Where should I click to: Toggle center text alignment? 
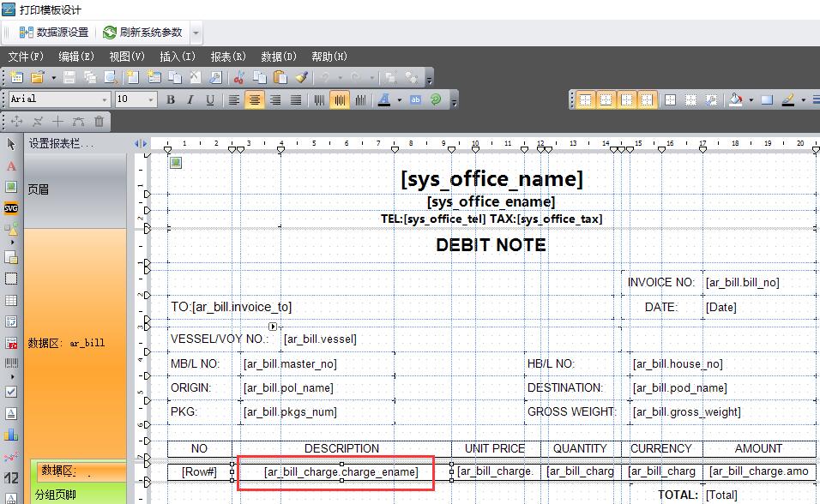click(255, 100)
